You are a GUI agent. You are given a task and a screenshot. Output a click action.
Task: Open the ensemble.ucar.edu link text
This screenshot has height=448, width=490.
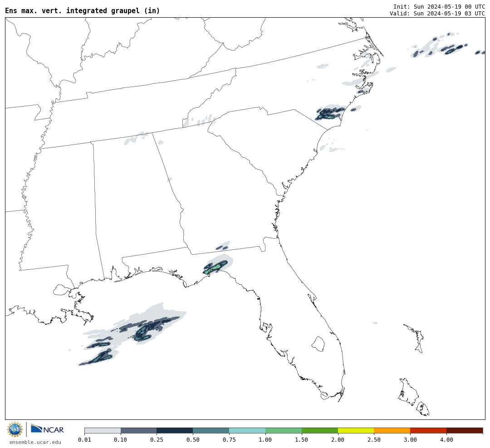(x=35, y=442)
